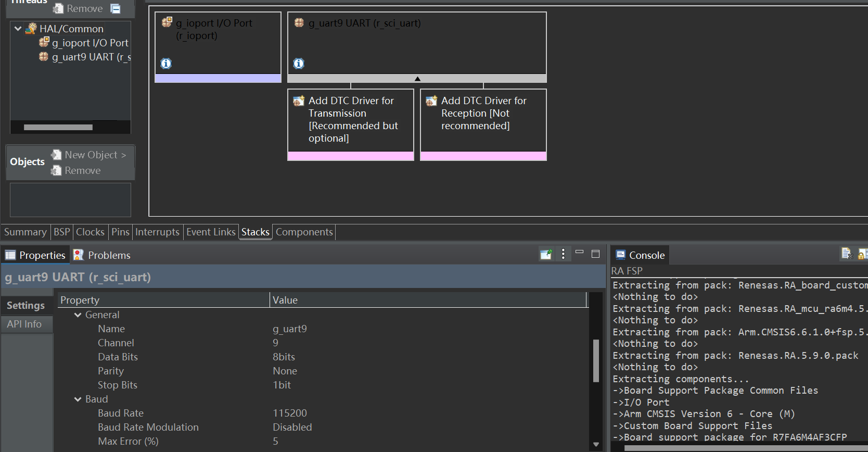Image resolution: width=868 pixels, height=452 pixels.
Task: Open the New Object submenu arrow
Action: pyautogui.click(x=123, y=155)
